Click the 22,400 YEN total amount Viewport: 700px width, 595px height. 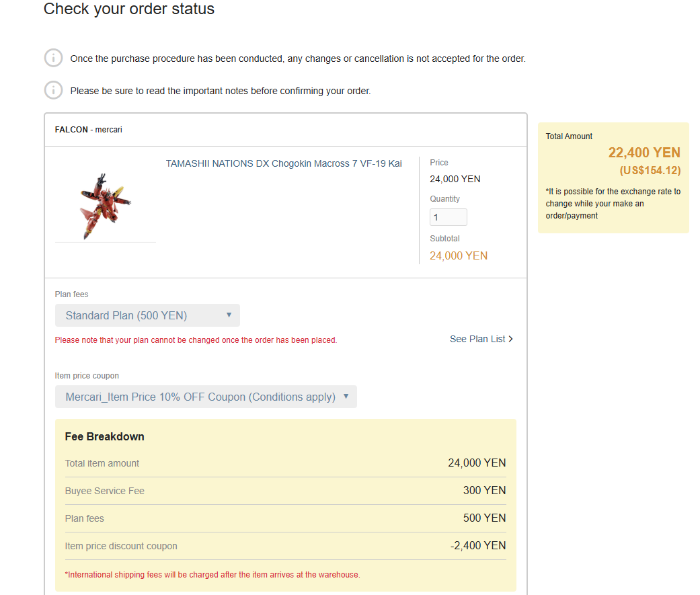644,153
